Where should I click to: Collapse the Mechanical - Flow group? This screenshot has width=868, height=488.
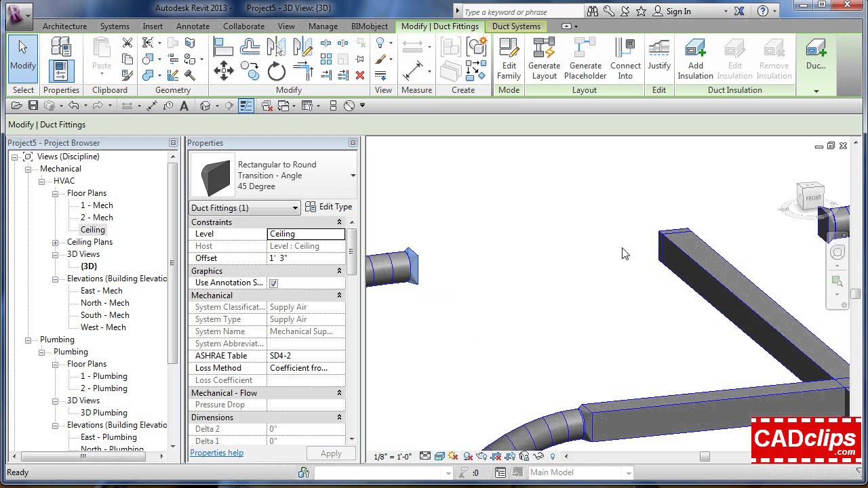(x=339, y=393)
